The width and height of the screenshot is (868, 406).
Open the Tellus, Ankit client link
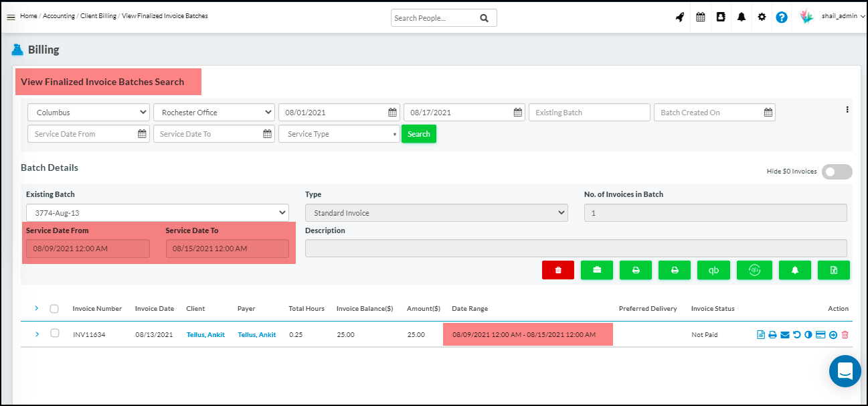205,335
